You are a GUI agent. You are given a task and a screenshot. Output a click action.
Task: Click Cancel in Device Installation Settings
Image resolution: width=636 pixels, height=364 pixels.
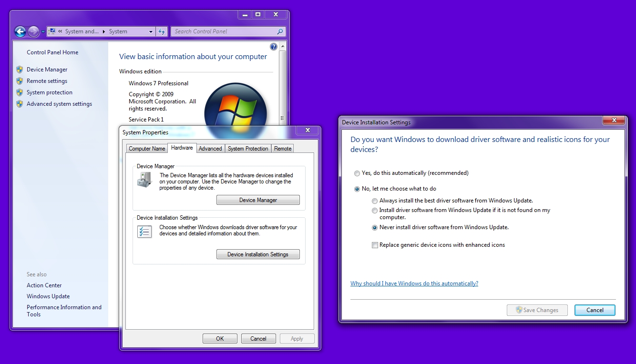tap(595, 310)
